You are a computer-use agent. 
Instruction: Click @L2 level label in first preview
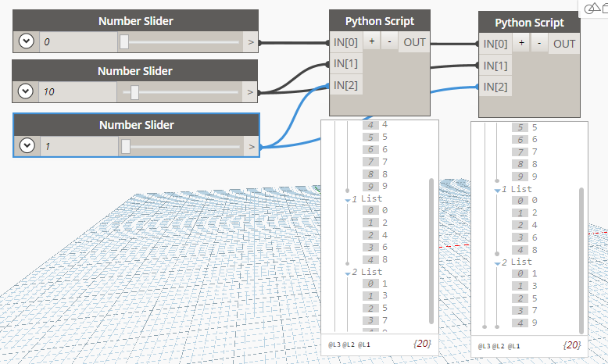(349, 344)
